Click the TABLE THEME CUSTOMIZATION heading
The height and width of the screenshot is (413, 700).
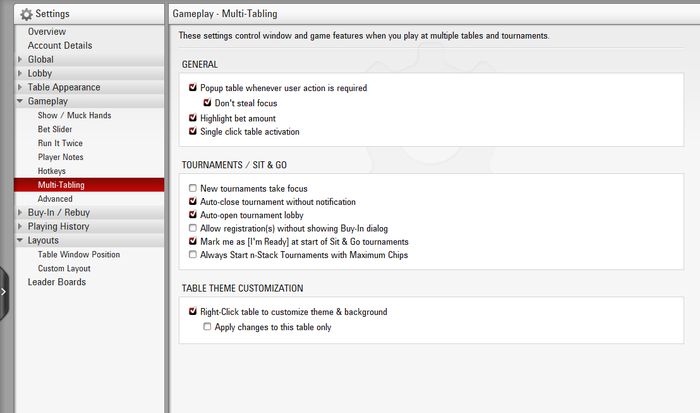coord(242,288)
